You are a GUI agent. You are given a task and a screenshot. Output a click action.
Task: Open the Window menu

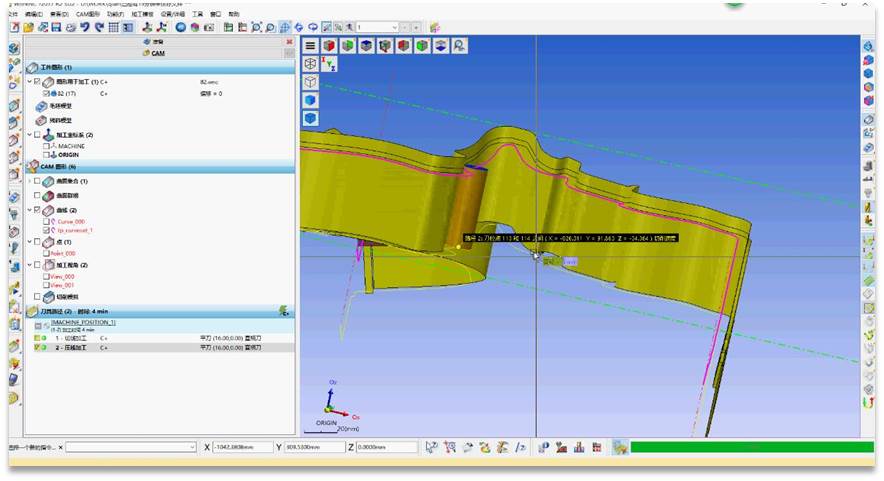(215, 14)
